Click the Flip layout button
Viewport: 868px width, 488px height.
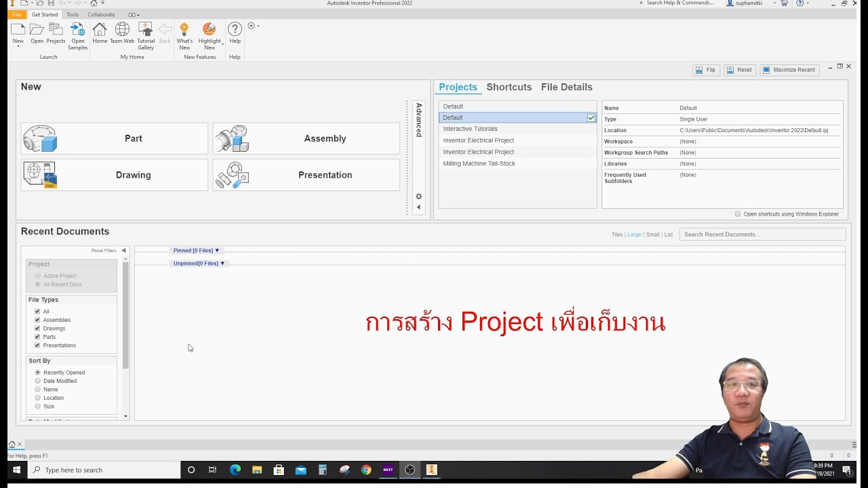tap(706, 70)
